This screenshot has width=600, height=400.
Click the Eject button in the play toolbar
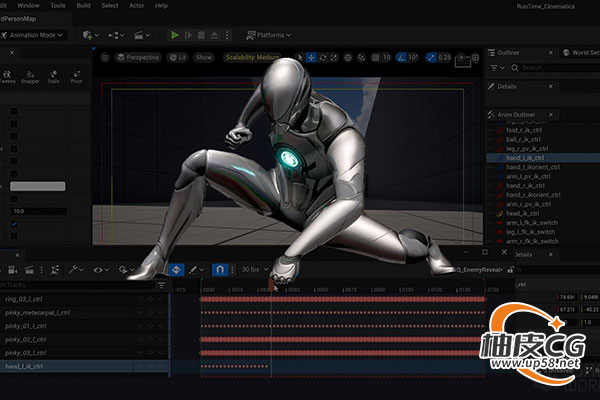214,35
